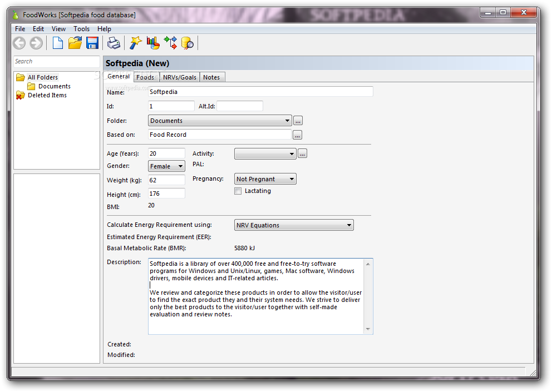Click the Description scrollbar down arrow

368,329
